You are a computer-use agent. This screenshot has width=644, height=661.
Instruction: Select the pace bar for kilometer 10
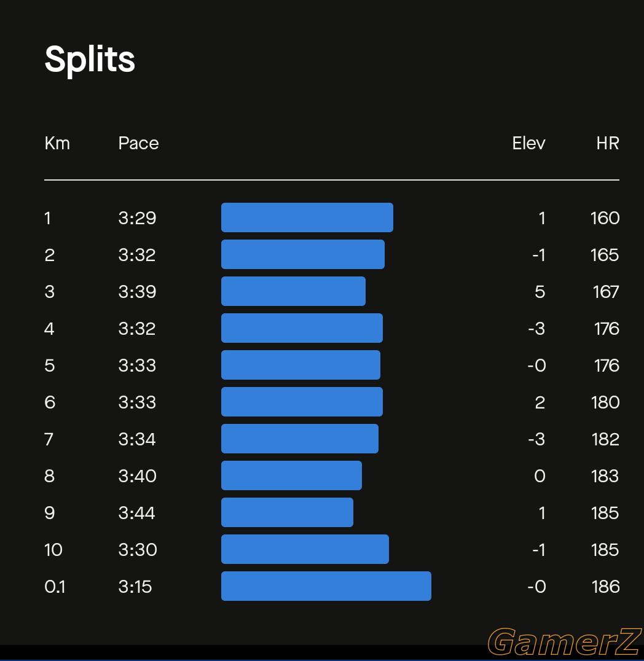click(x=305, y=549)
